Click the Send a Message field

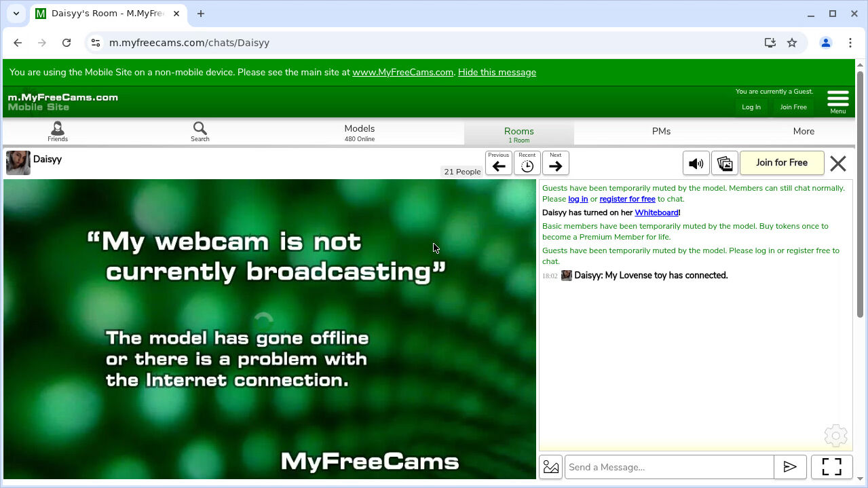point(669,467)
